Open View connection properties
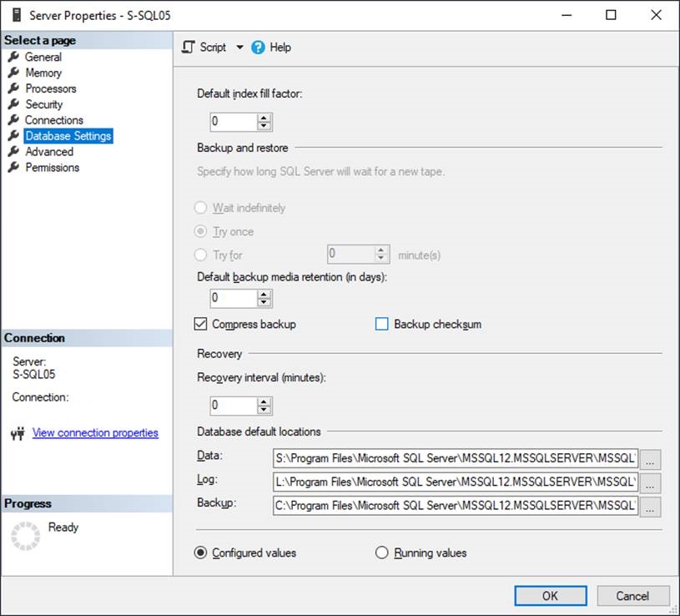Screen dimensions: 680x616 [94, 432]
